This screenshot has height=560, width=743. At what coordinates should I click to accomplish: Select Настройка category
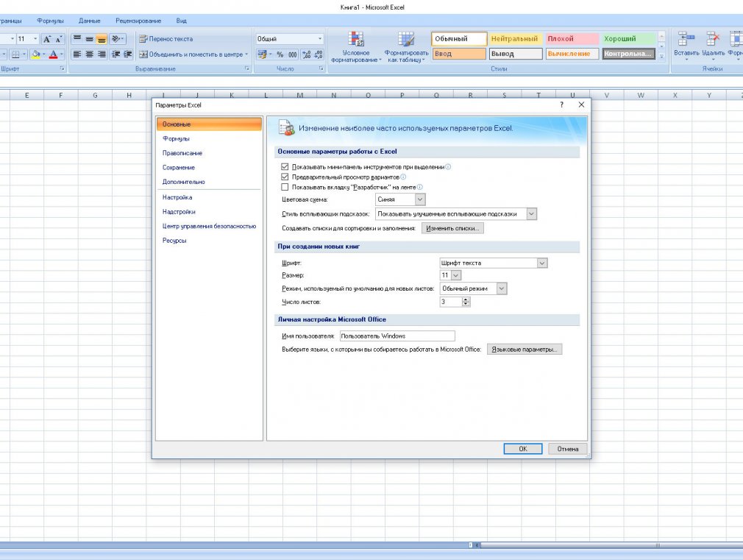tap(209, 197)
